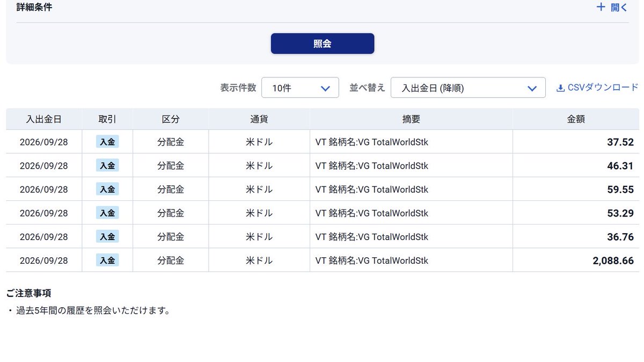The height and width of the screenshot is (362, 644).
Task: Click the 照会 search button
Action: coord(322,44)
